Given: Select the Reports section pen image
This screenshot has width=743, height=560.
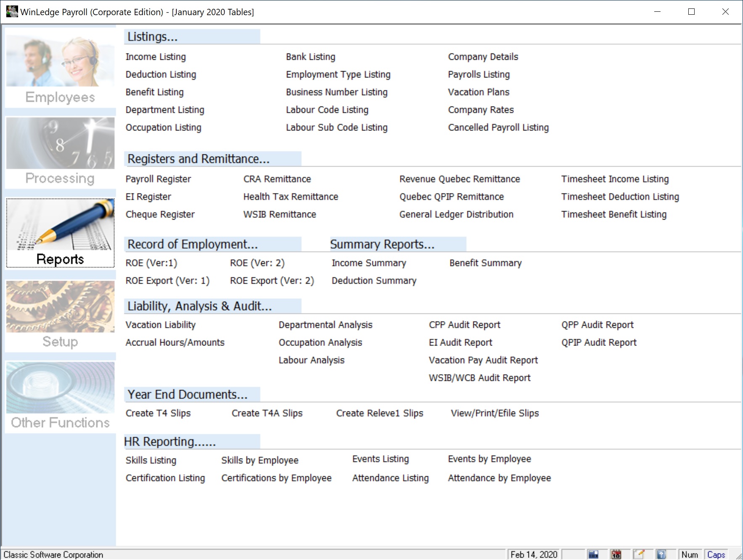Looking at the screenshot, I should [60, 225].
